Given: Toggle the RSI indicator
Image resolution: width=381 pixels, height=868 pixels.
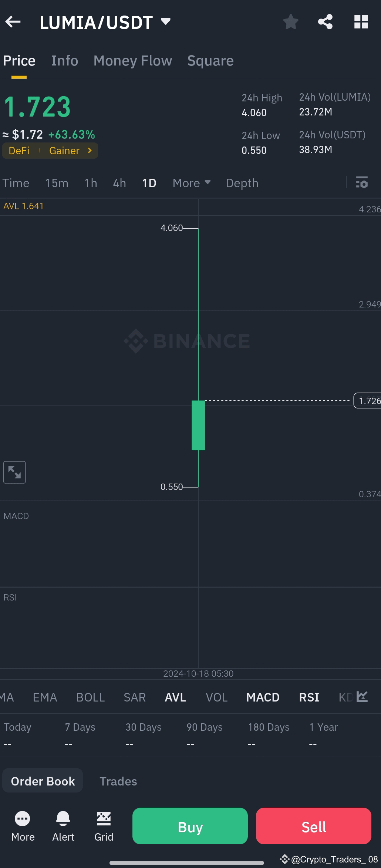Looking at the screenshot, I should [308, 697].
